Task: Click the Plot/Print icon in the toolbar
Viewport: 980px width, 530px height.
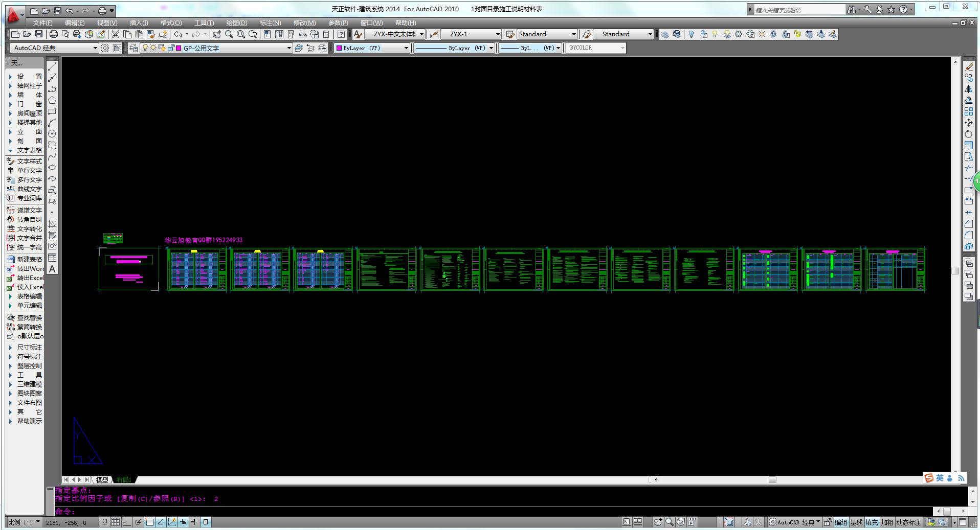Action: 53,34
